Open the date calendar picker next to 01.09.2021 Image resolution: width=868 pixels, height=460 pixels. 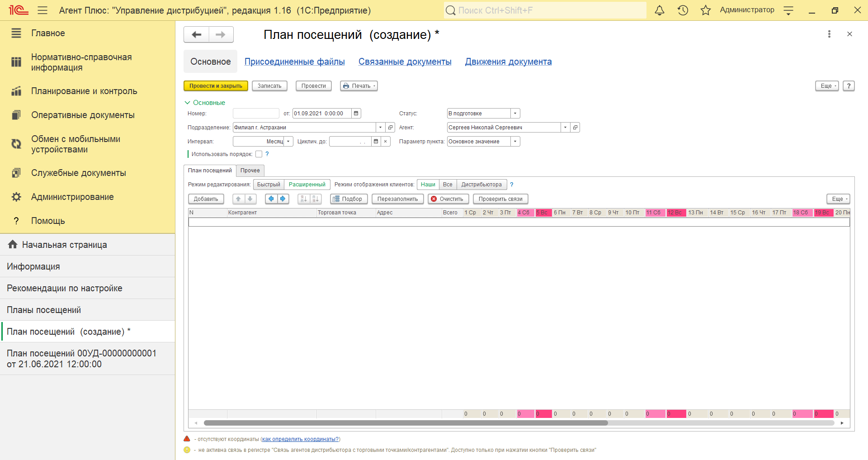(356, 114)
